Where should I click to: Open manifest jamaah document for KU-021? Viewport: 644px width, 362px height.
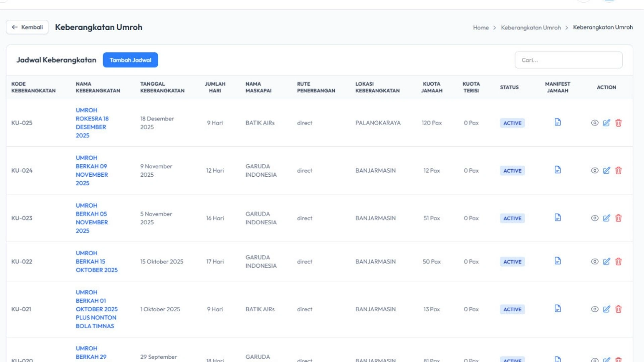click(557, 309)
